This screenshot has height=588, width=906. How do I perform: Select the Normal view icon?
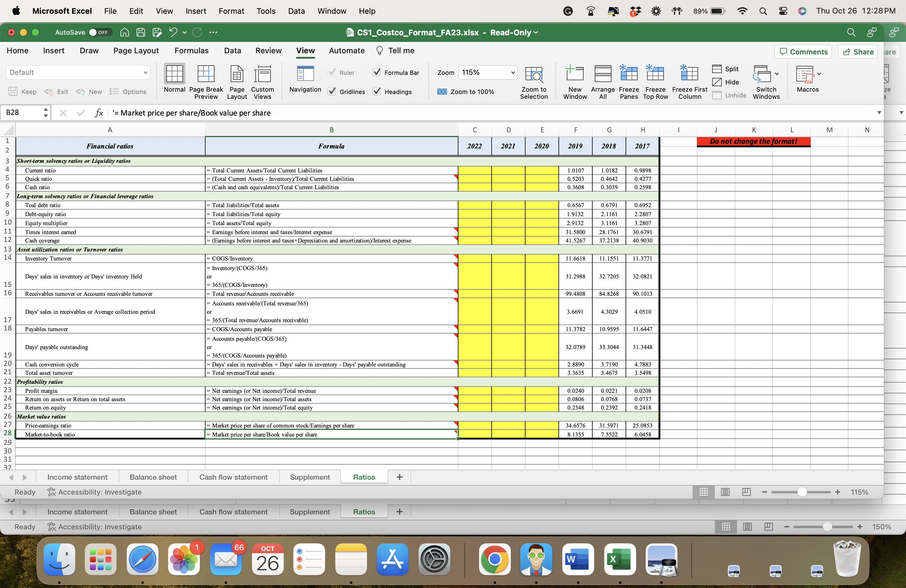pyautogui.click(x=174, y=74)
